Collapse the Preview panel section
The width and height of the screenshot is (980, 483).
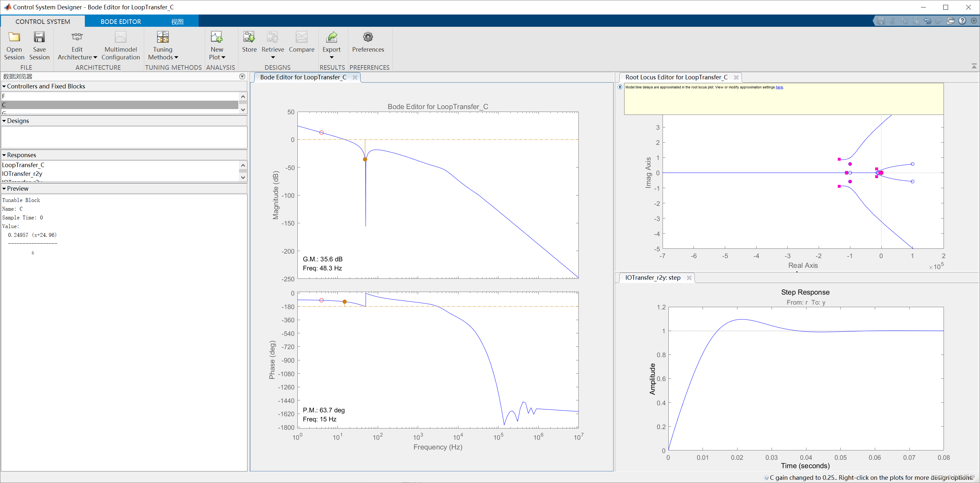4,189
